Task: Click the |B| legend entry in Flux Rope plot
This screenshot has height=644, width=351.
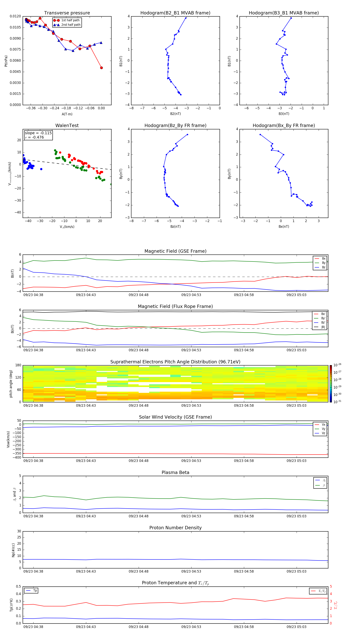Action: coord(320,327)
